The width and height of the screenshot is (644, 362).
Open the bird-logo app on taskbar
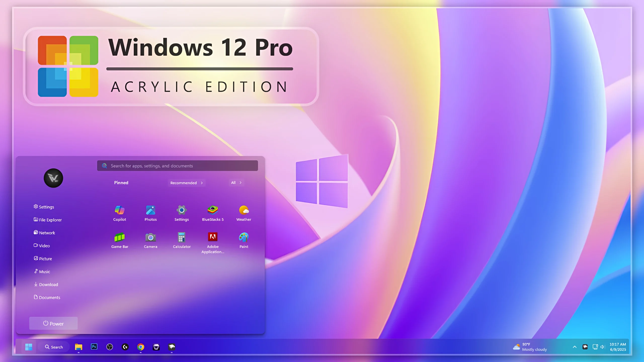pyautogui.click(x=172, y=347)
